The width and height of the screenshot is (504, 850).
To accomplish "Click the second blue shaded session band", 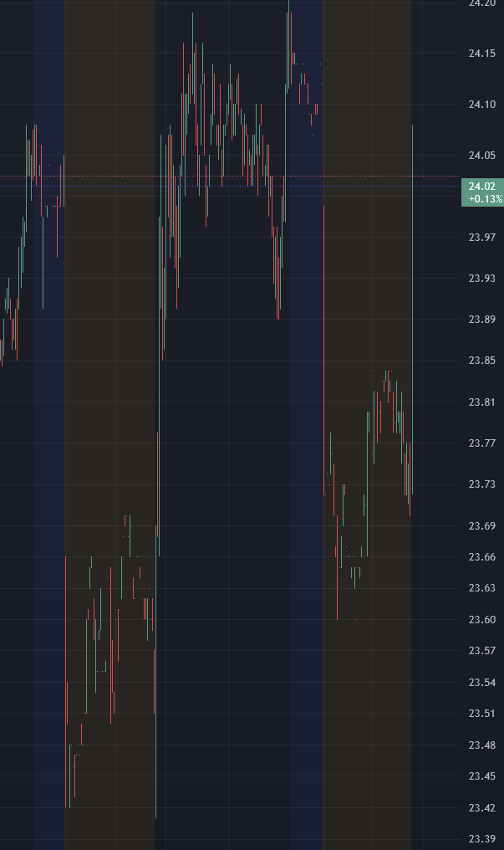I will click(306, 502).
